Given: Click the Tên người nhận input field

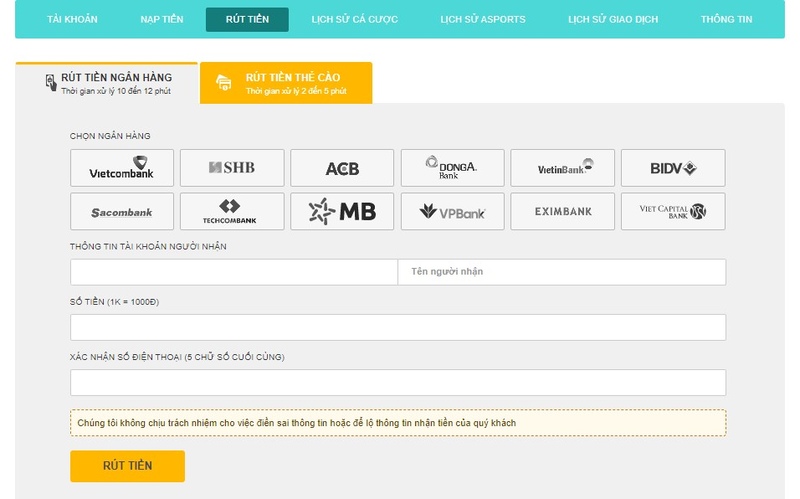Looking at the screenshot, I should point(561,272).
